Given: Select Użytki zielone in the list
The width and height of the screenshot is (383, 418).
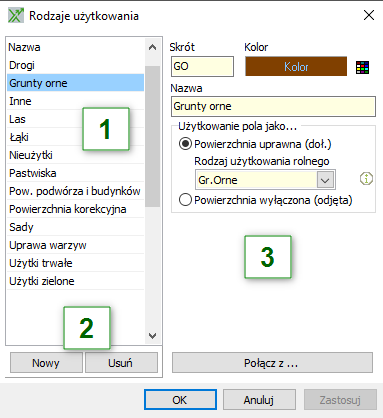Looking at the screenshot, I should (76, 281).
